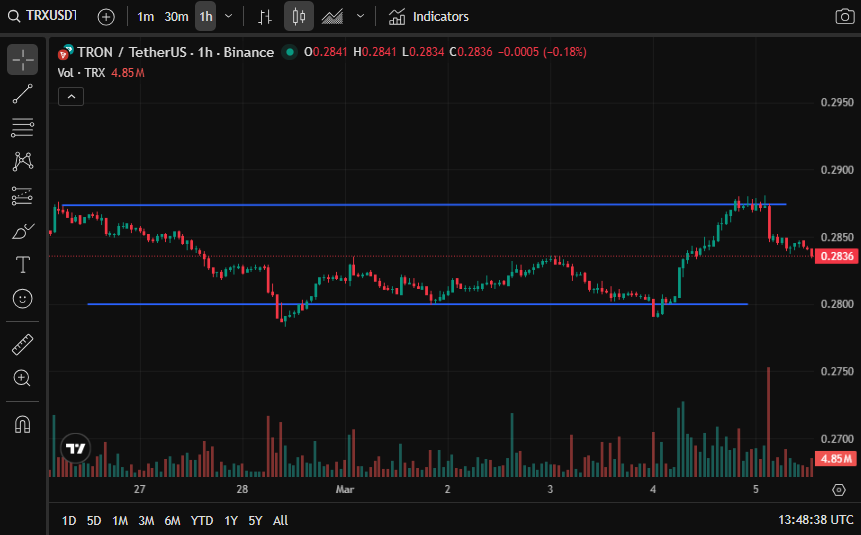Add a symbol to compare with plus icon
Screen dimensions: 861x535
tap(106, 16)
